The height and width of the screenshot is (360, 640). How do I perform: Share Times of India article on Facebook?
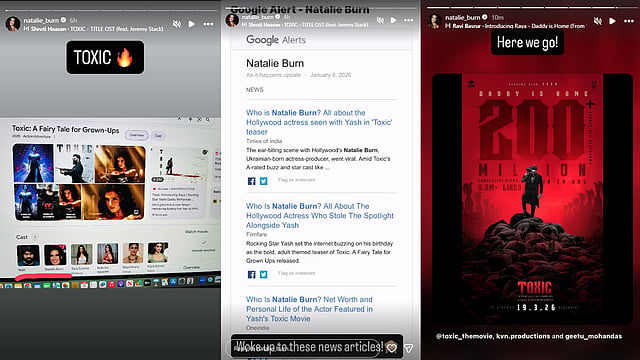[251, 181]
